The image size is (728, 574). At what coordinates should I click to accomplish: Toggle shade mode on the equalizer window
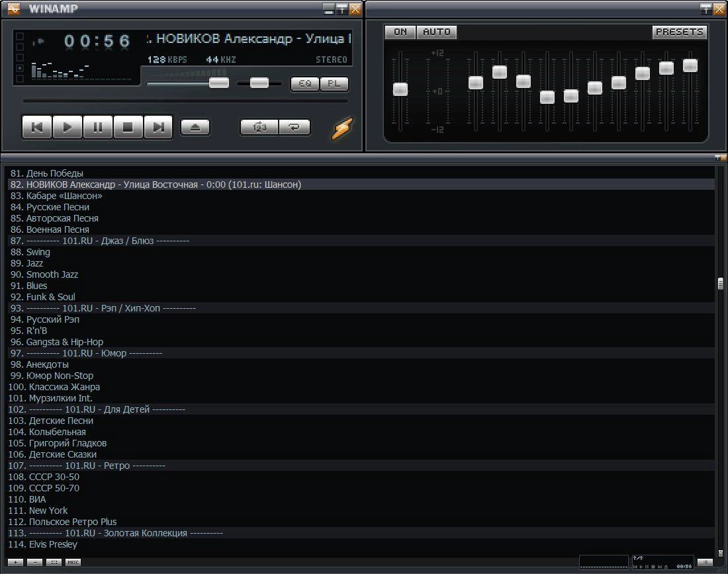tap(705, 9)
